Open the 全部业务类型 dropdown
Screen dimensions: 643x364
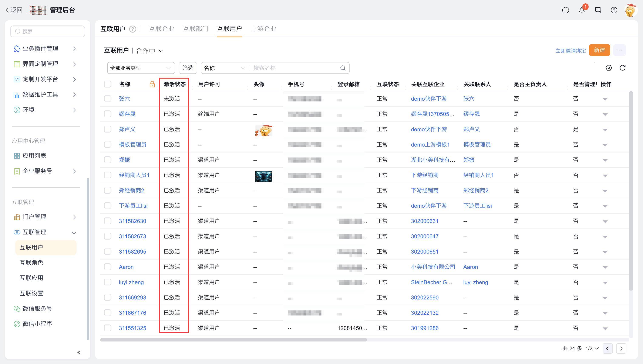click(x=141, y=68)
